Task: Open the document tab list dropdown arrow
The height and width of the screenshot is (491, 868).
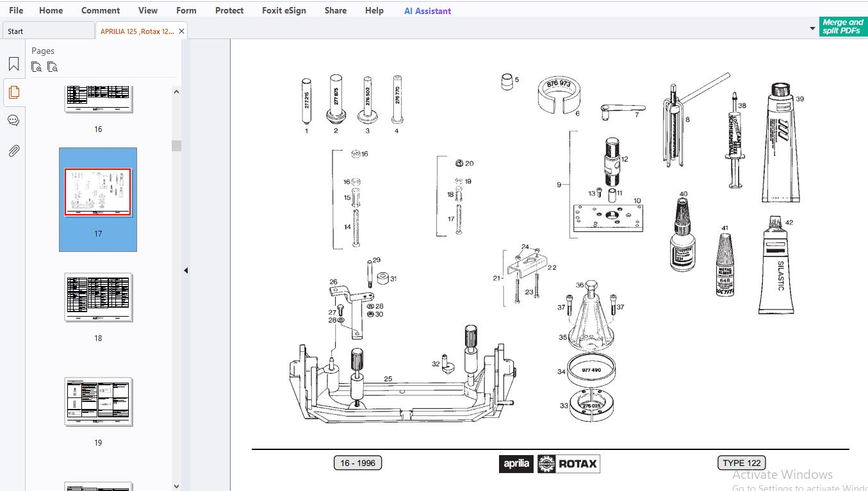Action: [812, 29]
